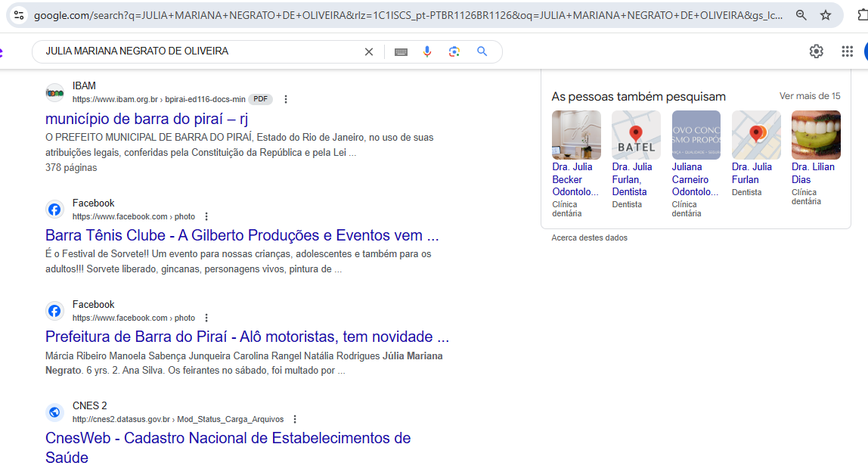Click the BATEL map thumbnail
The height and width of the screenshot is (472, 868).
point(636,135)
